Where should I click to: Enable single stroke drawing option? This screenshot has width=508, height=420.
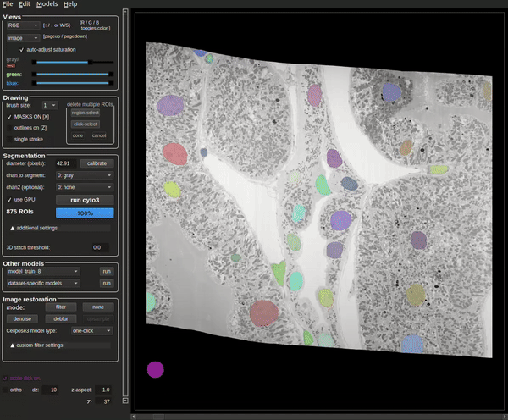[x=8, y=139]
